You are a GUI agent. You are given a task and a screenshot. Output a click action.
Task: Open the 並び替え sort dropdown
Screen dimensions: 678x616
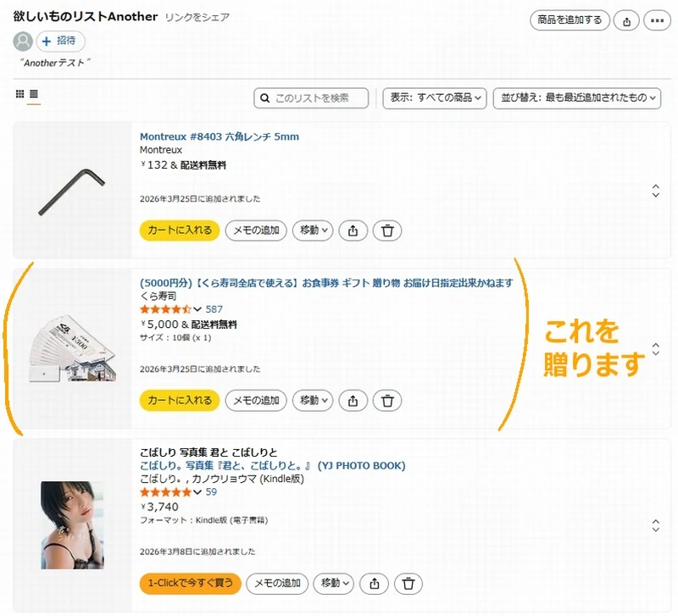point(577,98)
